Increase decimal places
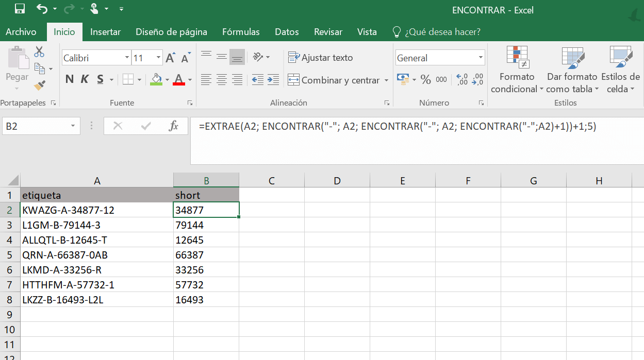Viewport: 644px width, 360px height. 463,79
